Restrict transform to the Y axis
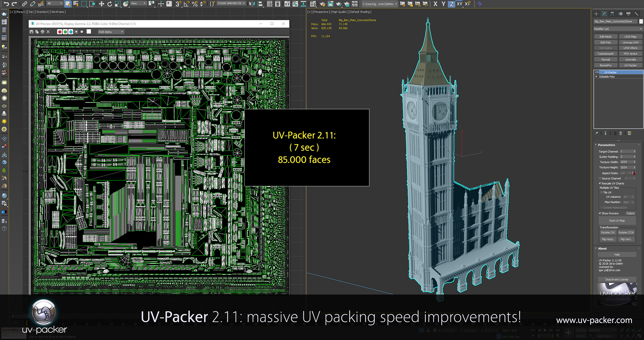This screenshot has width=644, height=340. 443,4
